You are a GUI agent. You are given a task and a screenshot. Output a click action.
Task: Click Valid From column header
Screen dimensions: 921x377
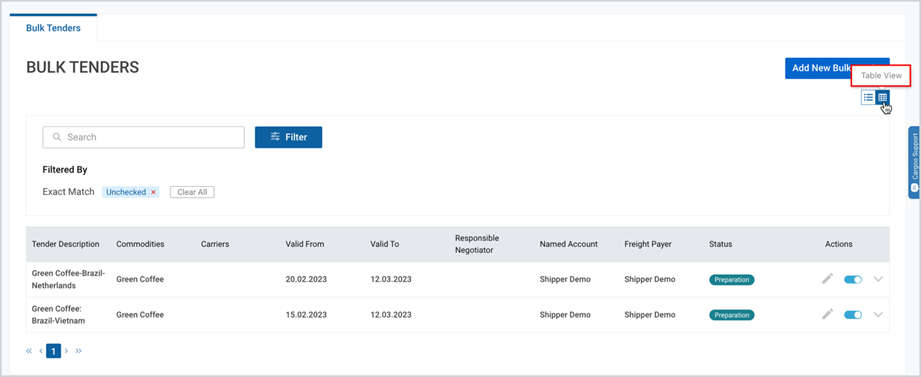(x=305, y=244)
